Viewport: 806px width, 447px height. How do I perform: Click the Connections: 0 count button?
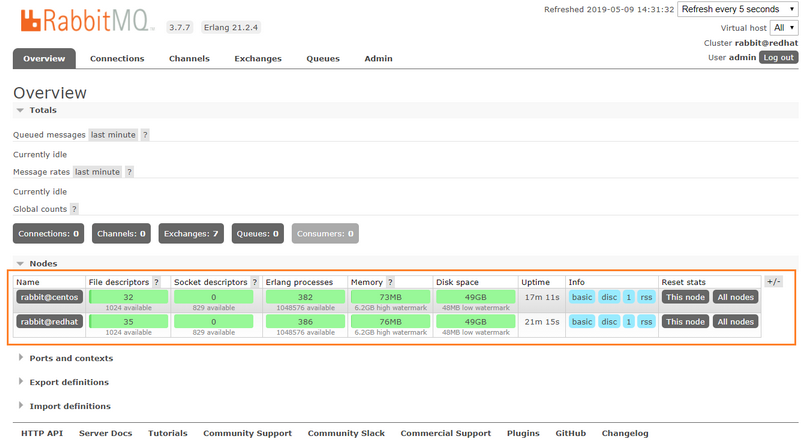[x=48, y=234]
